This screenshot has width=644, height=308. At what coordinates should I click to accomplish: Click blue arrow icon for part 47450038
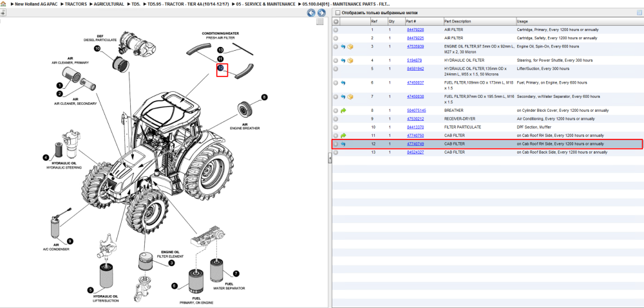coord(343,97)
